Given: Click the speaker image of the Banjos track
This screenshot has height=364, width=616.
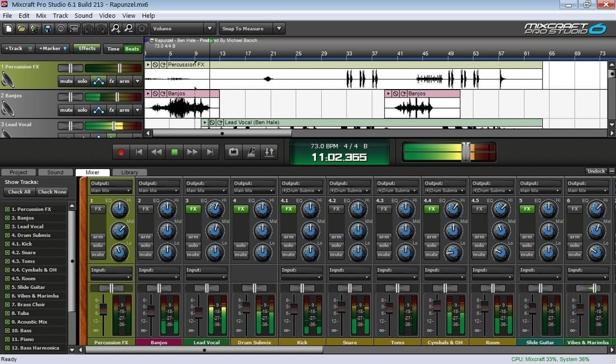Looking at the screenshot, I should (8, 109).
